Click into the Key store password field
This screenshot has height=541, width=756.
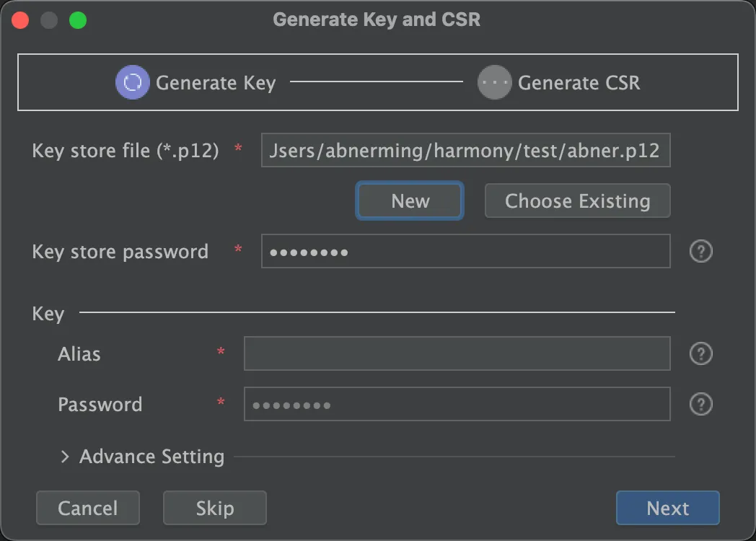tap(465, 251)
